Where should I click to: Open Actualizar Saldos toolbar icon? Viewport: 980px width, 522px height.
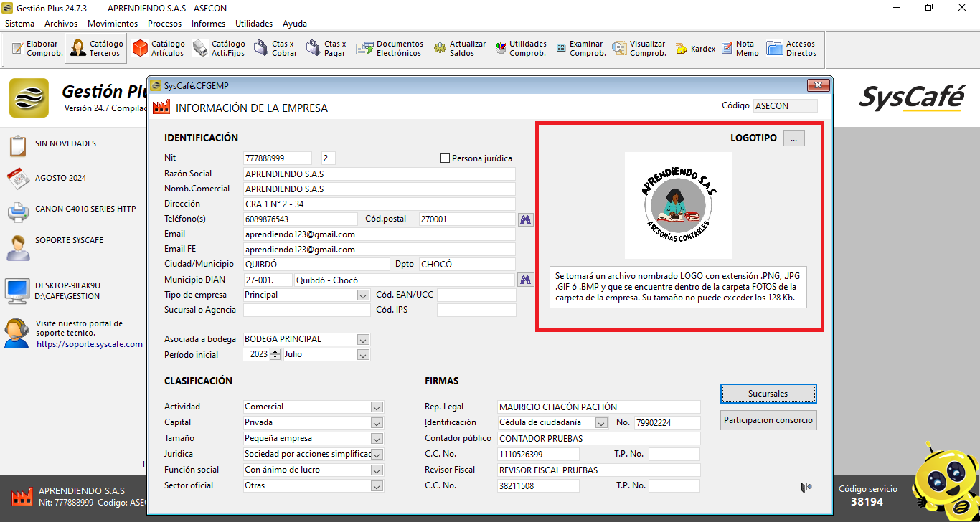click(x=459, y=48)
